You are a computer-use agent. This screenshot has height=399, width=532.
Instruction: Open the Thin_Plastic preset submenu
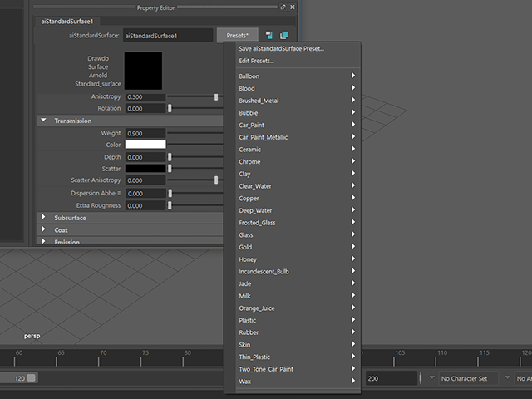coord(298,357)
